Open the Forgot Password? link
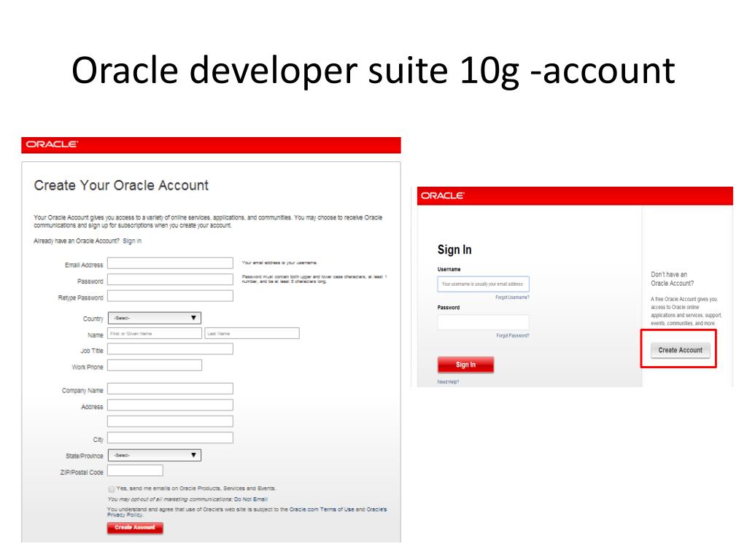Viewport: 747px width, 560px height. (512, 335)
